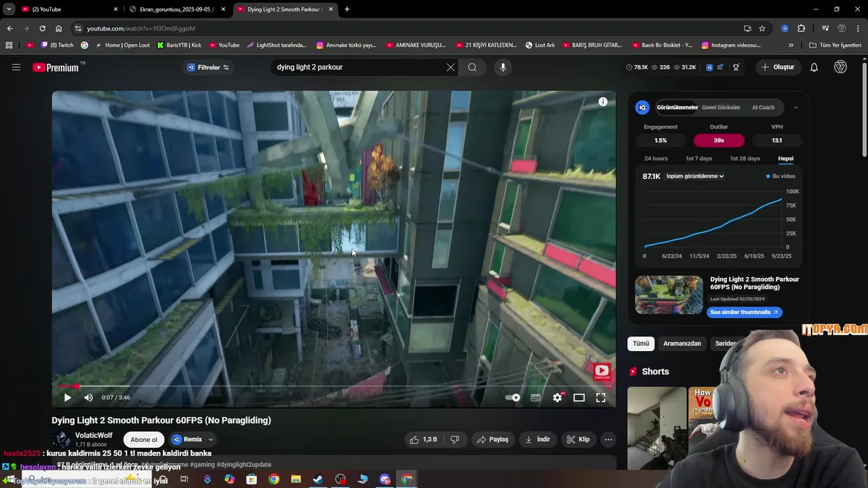
Task: Open Twitch bookmark
Action: 58,45
